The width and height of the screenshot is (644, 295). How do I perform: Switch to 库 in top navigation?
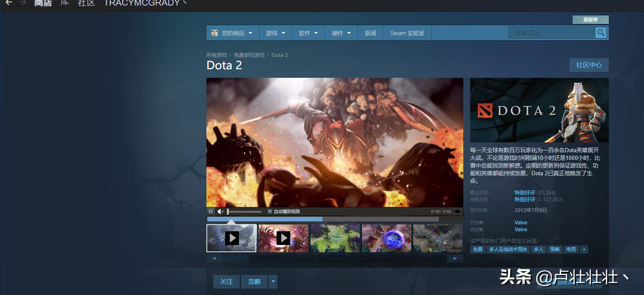pyautogui.click(x=65, y=3)
